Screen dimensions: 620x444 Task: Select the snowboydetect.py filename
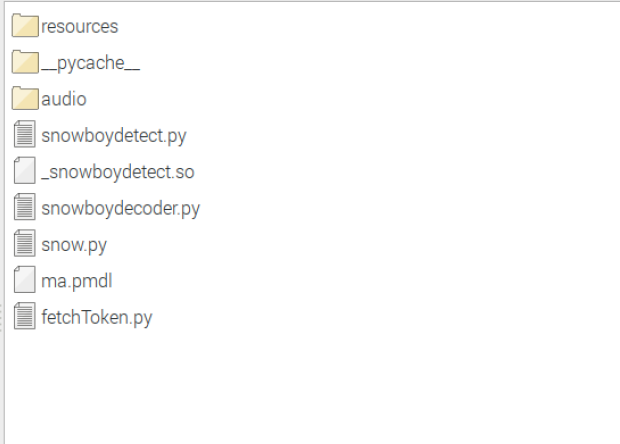point(114,136)
